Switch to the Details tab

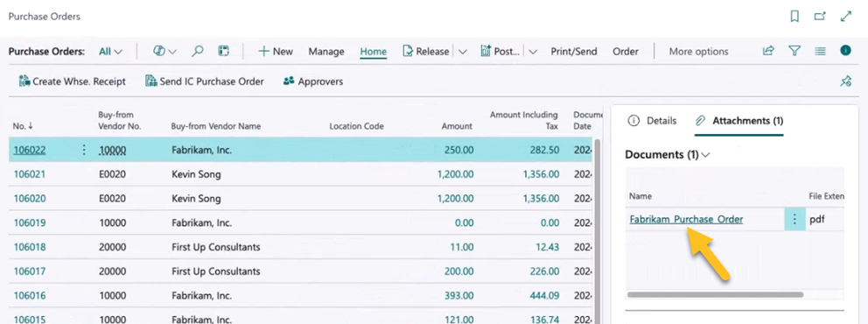tap(652, 121)
